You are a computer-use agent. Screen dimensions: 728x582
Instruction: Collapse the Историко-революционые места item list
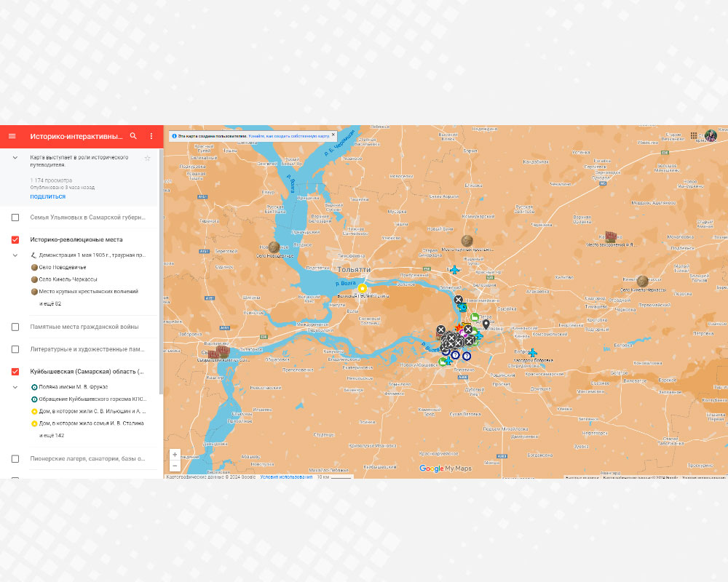15,255
